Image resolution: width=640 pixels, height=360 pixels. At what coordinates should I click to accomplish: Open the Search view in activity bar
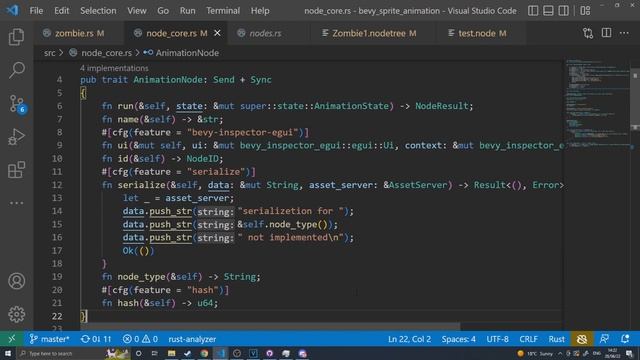16,70
